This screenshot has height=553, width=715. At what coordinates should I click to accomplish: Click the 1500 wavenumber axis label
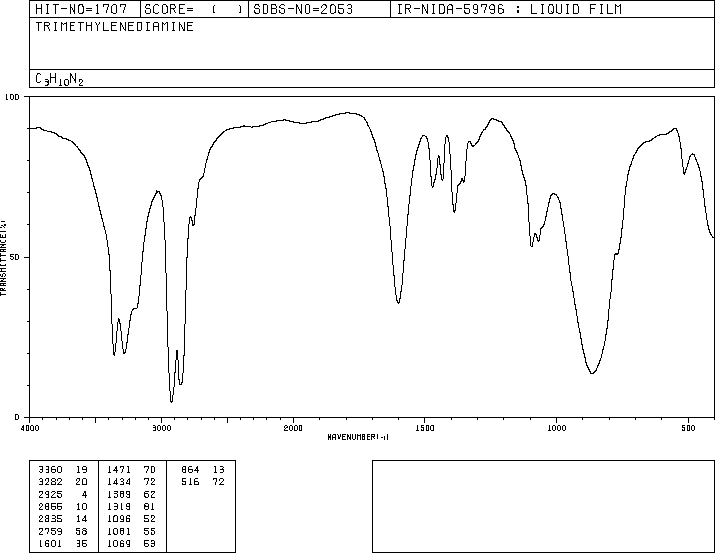point(425,428)
